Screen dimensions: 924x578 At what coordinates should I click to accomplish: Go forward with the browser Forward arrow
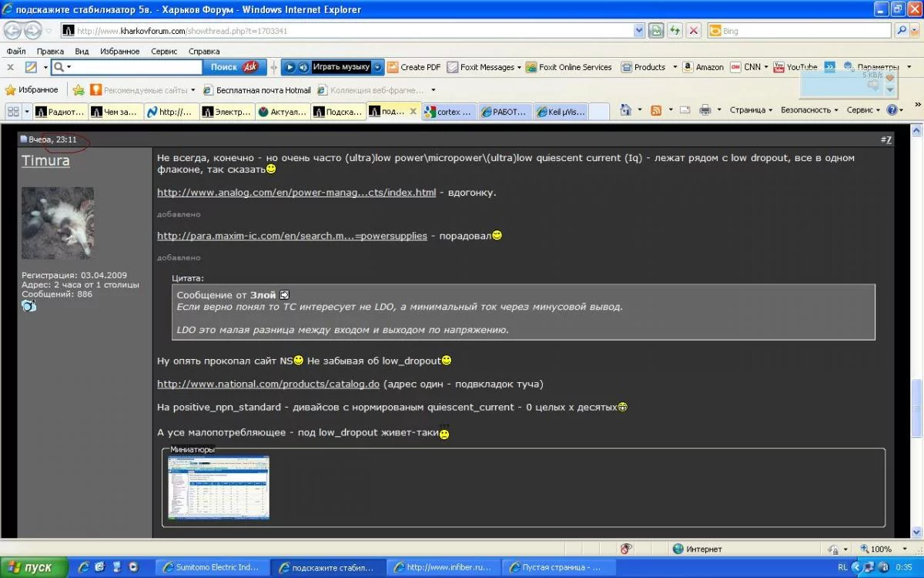click(x=34, y=31)
